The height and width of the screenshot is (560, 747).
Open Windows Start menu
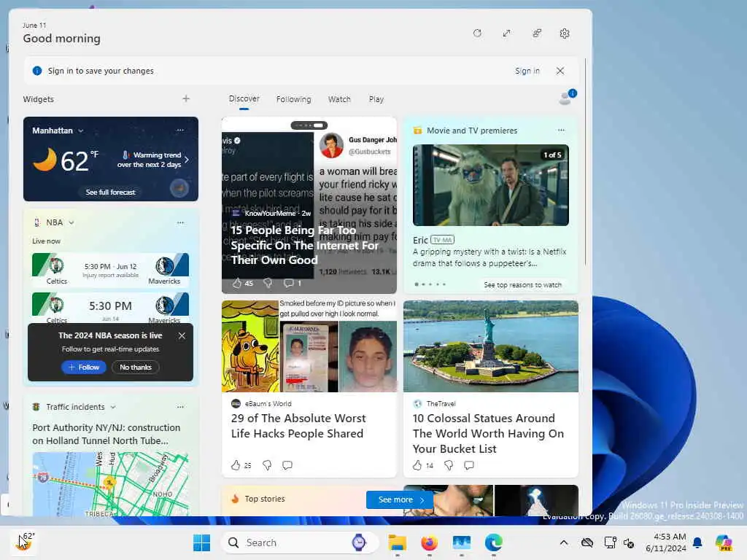[x=201, y=542]
